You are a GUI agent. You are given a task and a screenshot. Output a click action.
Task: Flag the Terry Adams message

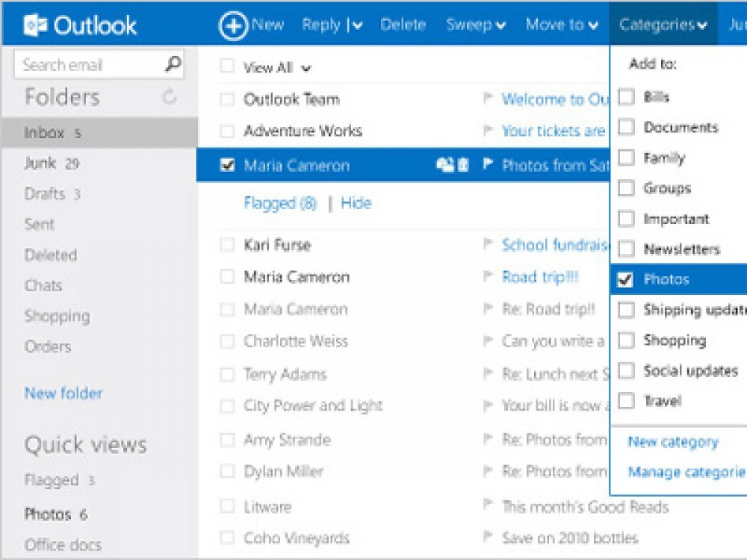pyautogui.click(x=487, y=374)
